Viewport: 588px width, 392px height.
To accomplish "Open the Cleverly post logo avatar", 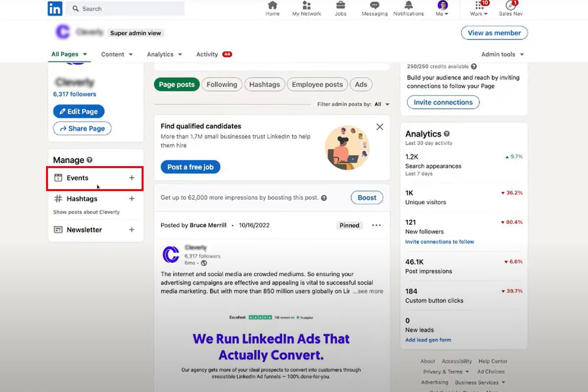I will 171,255.
